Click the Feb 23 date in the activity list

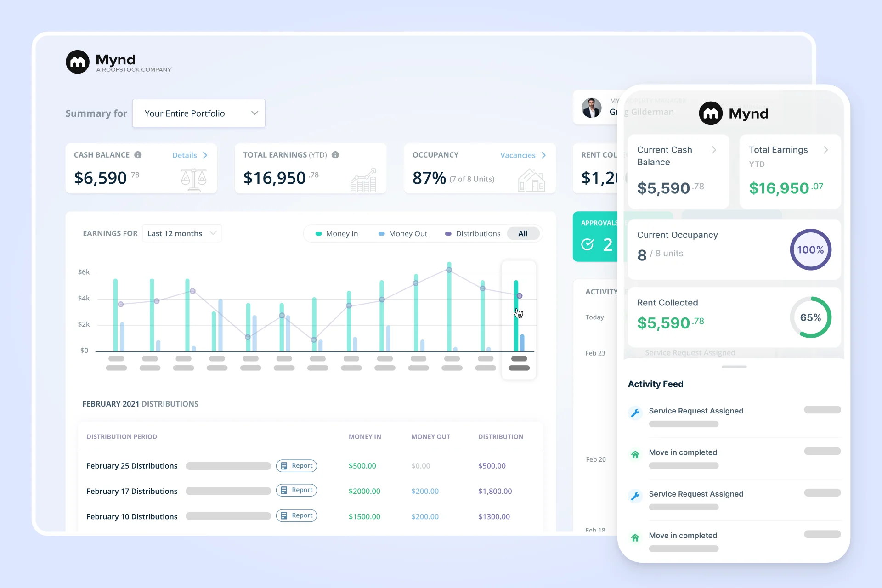pos(595,353)
